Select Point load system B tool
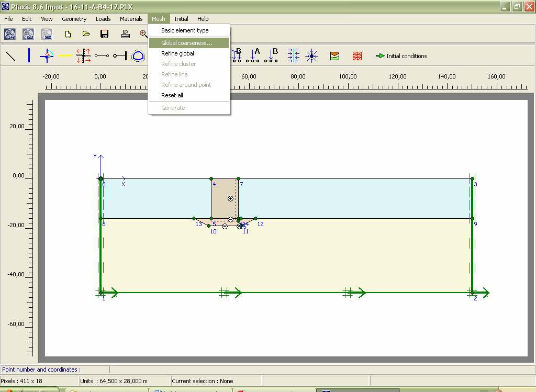Viewport: 536px width, 392px height. (271, 55)
